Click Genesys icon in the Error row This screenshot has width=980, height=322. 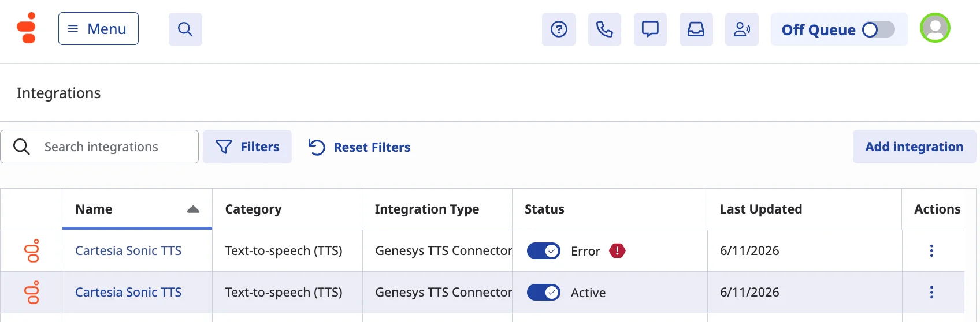point(32,250)
